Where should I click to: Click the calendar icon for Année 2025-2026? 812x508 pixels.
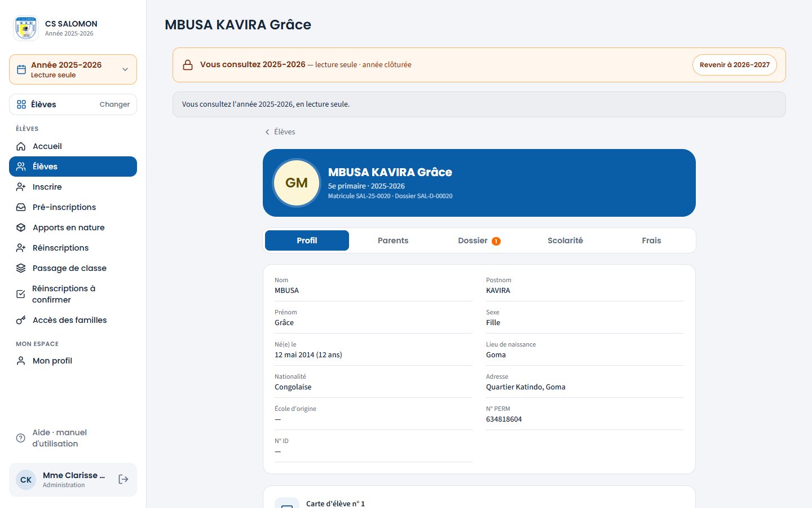pos(21,69)
